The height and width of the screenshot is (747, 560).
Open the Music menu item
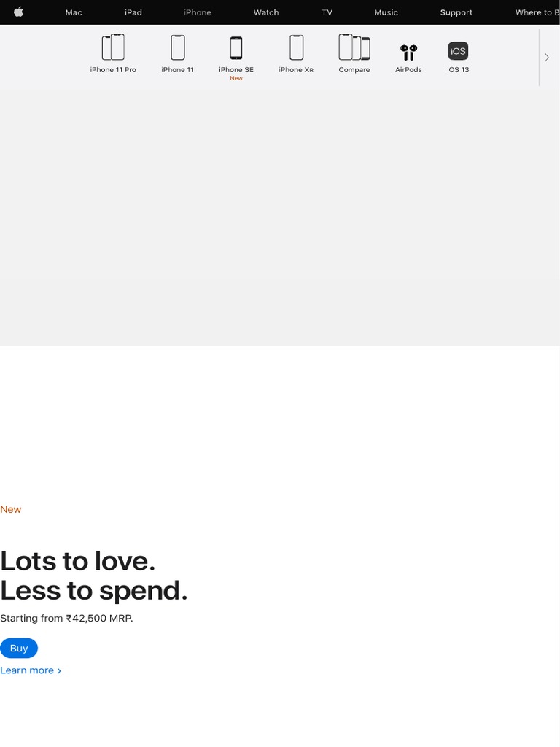point(386,12)
